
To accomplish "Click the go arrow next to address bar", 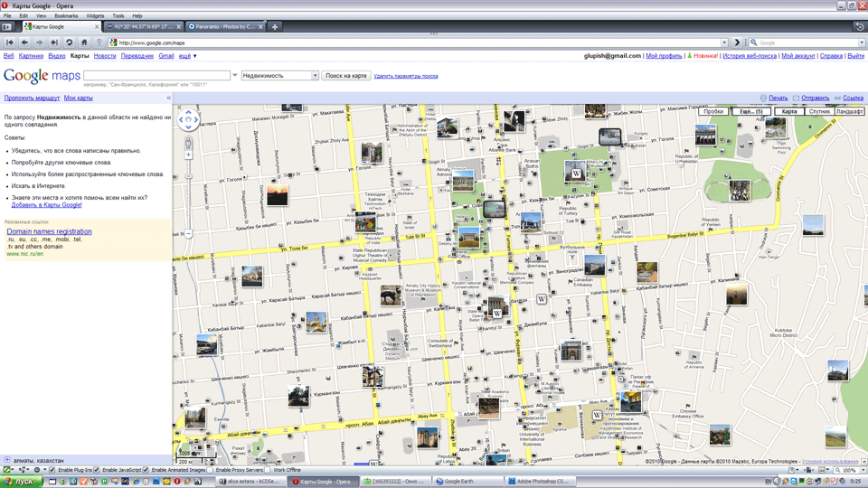I will click(x=737, y=42).
